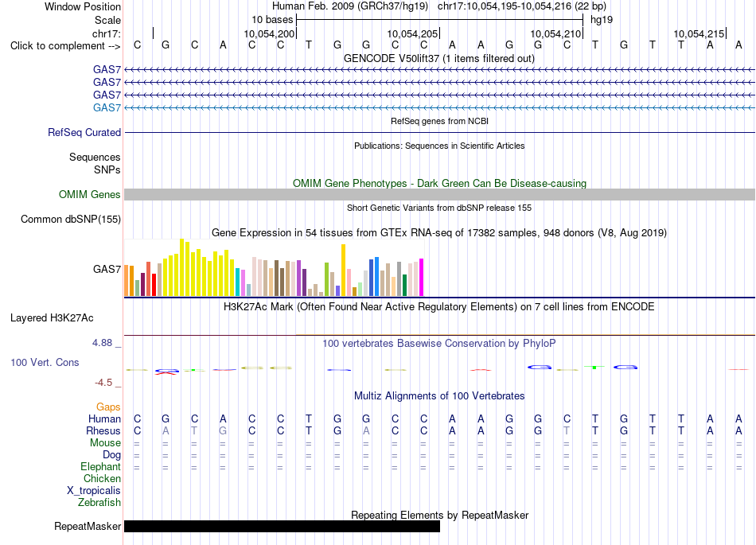Click 'Repeating Elements by RepeatMasker' title
The height and width of the screenshot is (545, 756).
[x=439, y=515]
